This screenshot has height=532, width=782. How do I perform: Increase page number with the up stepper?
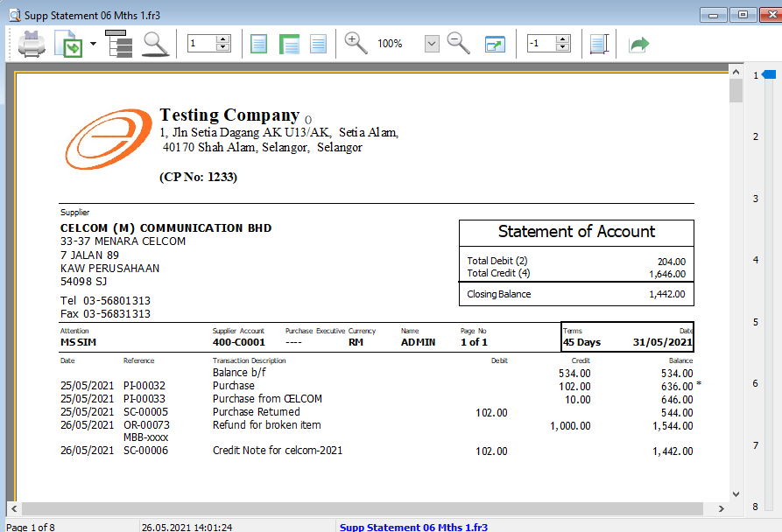(x=222, y=38)
